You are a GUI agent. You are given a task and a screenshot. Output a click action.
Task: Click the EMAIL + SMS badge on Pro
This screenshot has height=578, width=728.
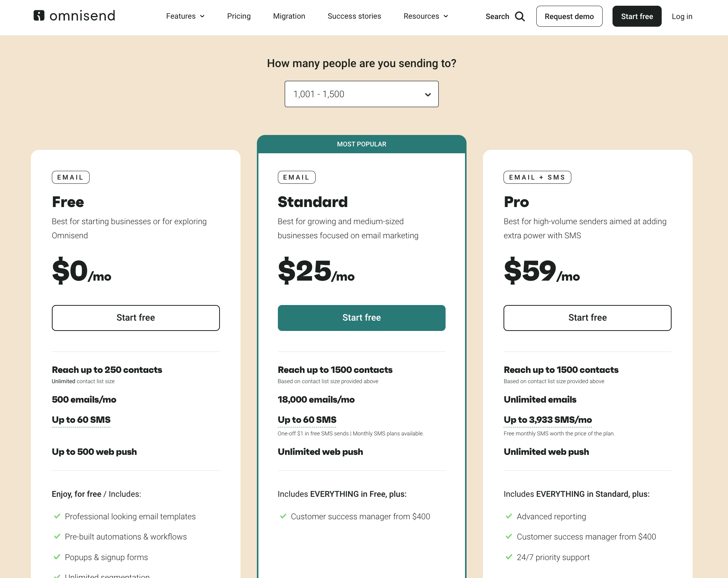537,177
